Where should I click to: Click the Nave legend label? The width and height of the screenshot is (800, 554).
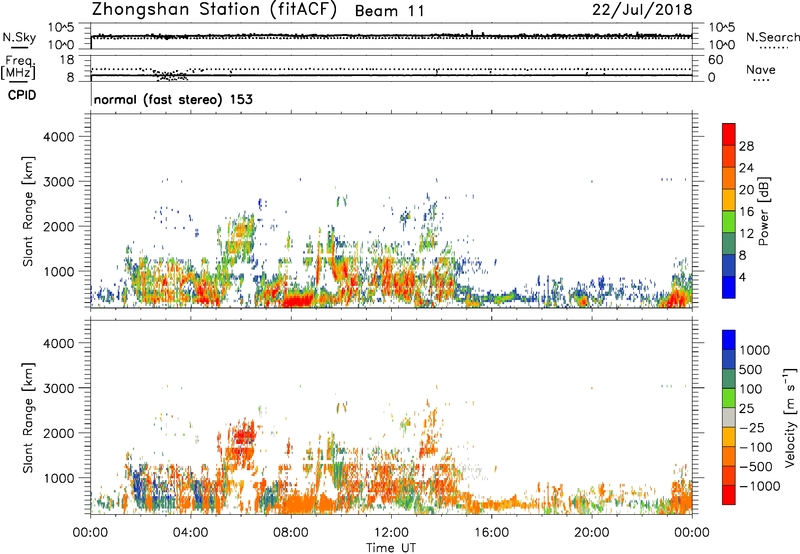point(762,71)
